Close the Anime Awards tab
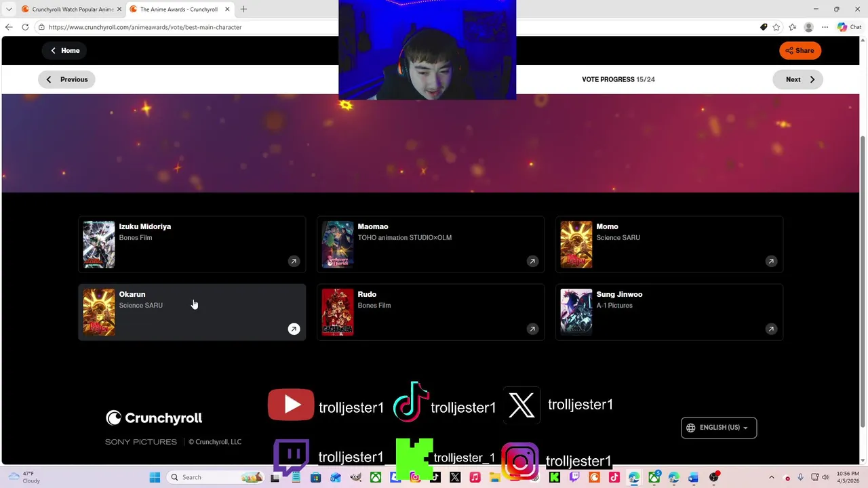 [227, 9]
